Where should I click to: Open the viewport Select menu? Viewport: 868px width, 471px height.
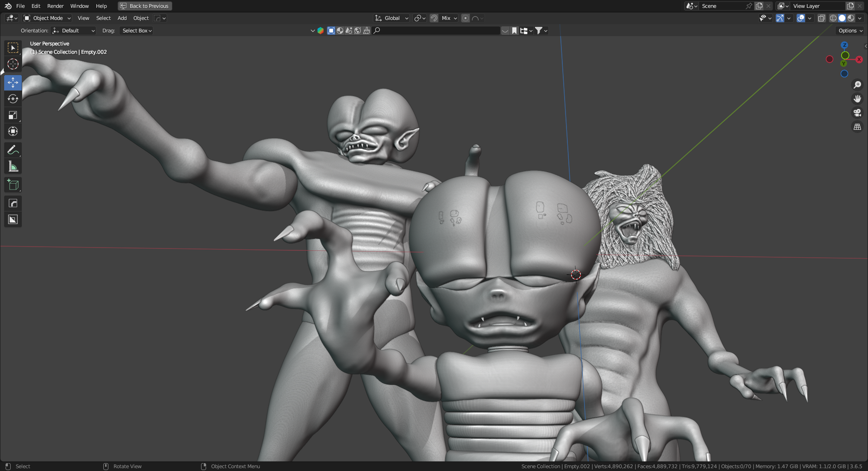pos(103,18)
